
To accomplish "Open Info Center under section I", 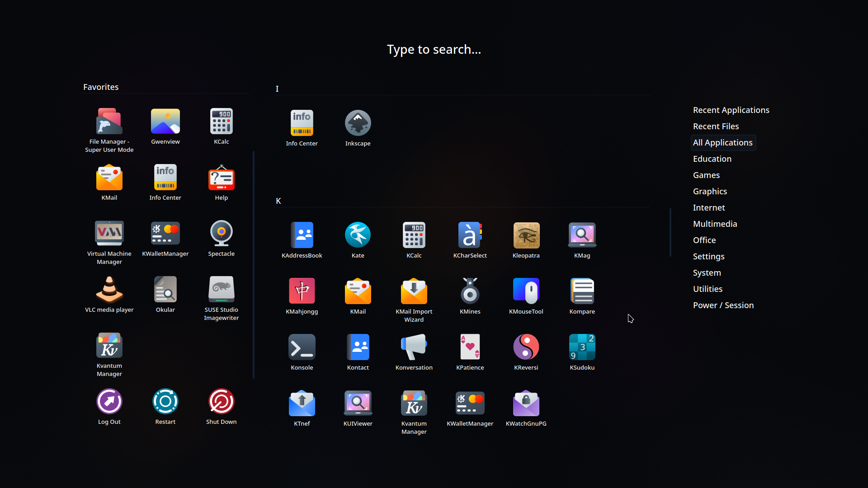I will (x=302, y=128).
